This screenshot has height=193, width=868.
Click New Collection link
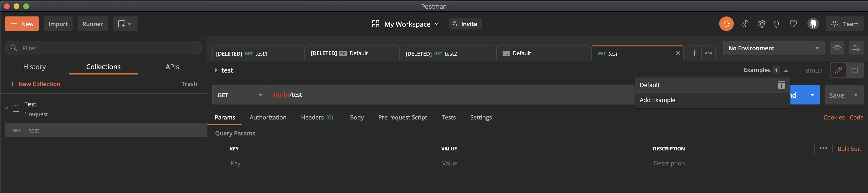[x=35, y=84]
